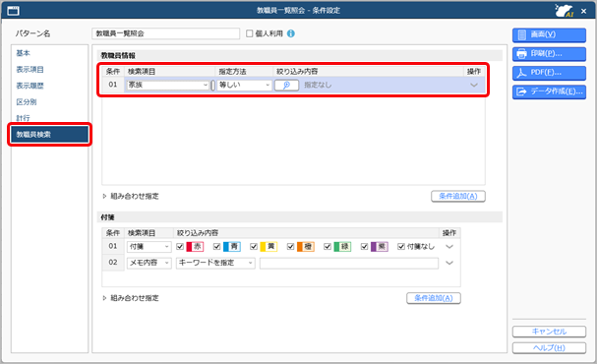597x364 pixels.
Task: Click the PDF(E)... button
Action: pyautogui.click(x=549, y=73)
